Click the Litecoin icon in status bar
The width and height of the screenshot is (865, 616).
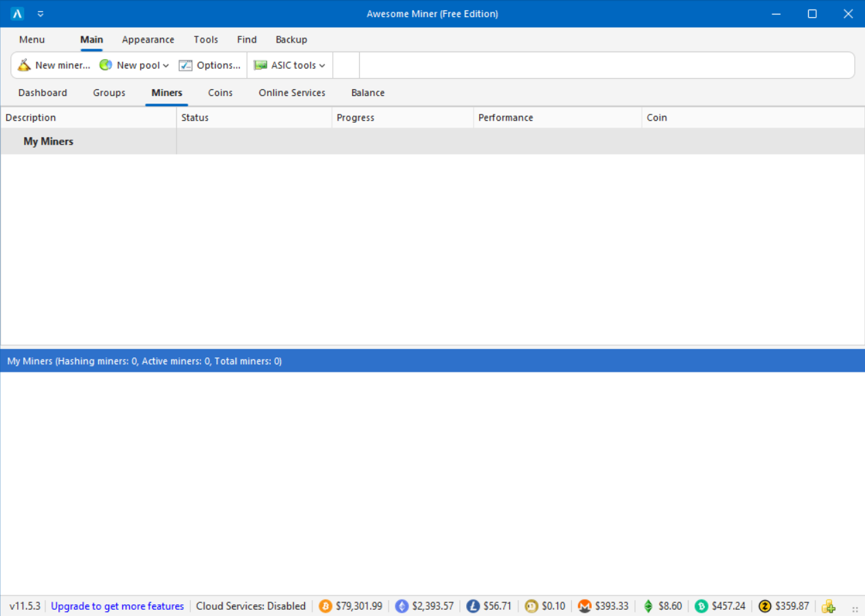(x=473, y=606)
